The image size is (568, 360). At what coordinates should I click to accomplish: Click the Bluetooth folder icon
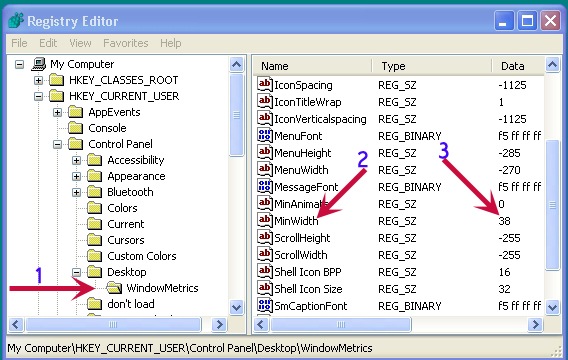pyautogui.click(x=95, y=192)
